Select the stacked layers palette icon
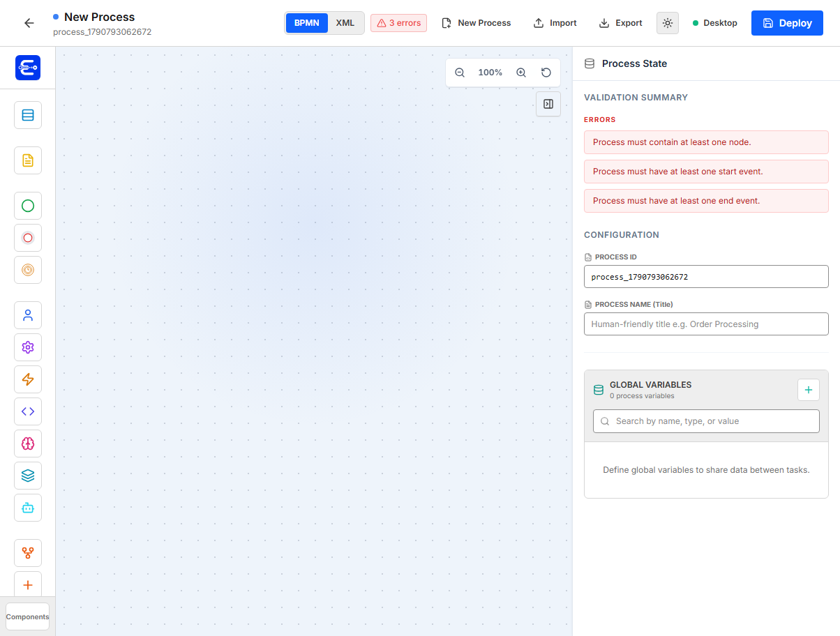The width and height of the screenshot is (840, 636). coord(28,476)
